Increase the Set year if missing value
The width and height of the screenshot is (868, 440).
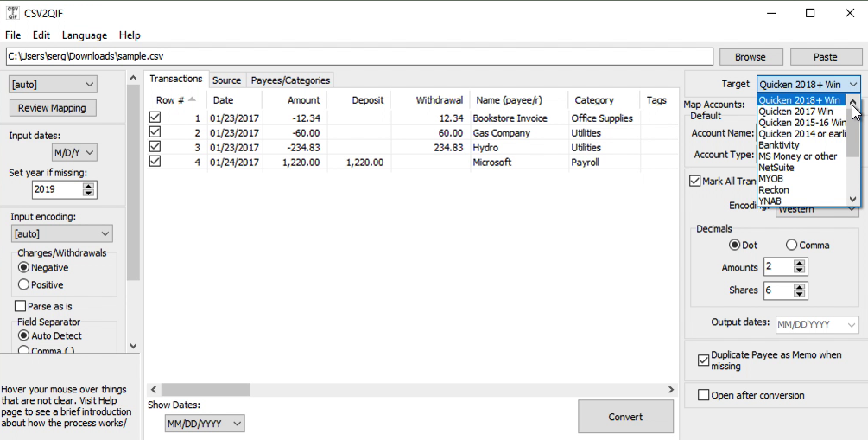pos(89,185)
